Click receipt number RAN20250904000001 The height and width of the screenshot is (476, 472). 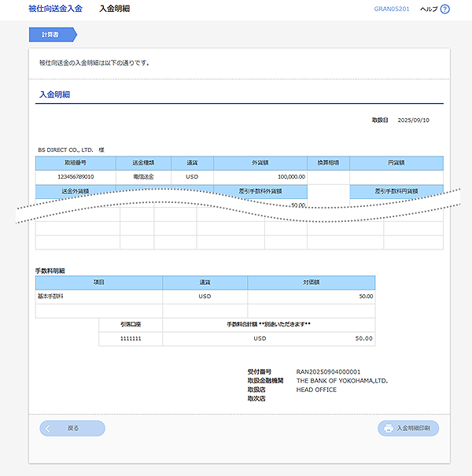click(x=328, y=372)
